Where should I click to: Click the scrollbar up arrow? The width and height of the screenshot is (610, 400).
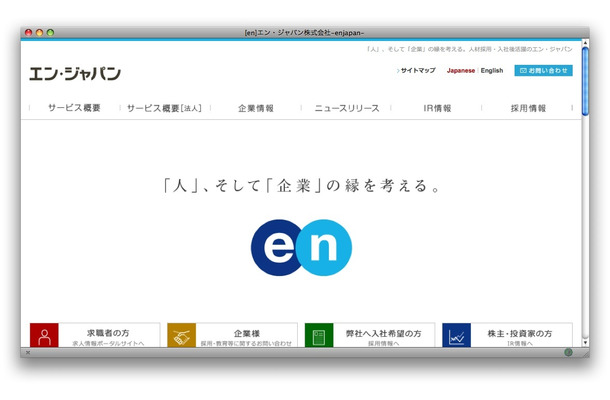click(x=585, y=42)
